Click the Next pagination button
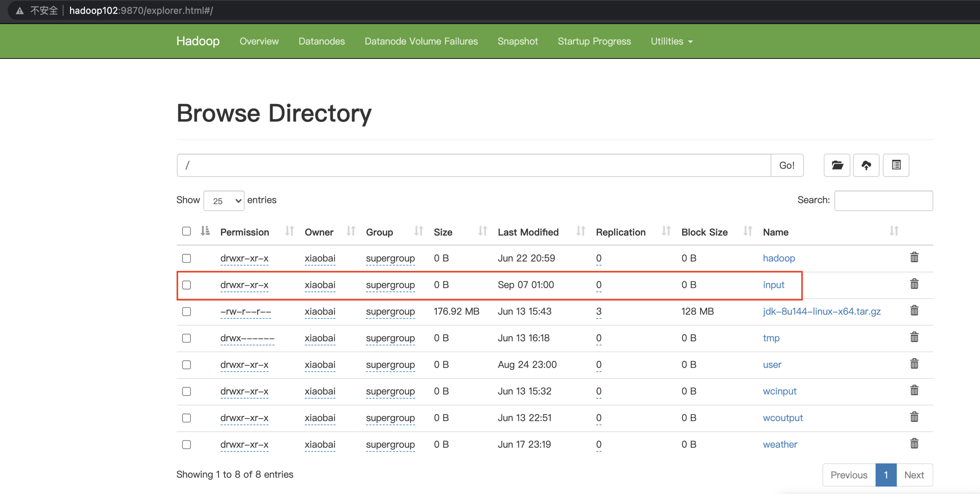 pos(914,475)
